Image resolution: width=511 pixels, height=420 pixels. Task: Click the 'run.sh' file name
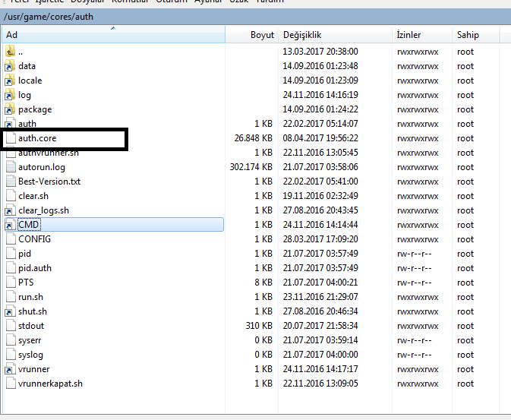tap(30, 297)
